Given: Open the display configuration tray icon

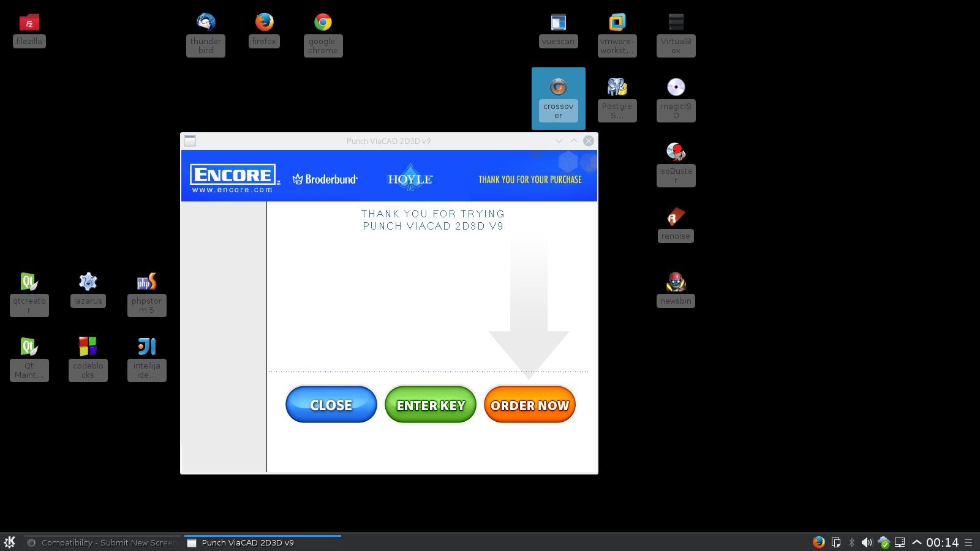Looking at the screenshot, I should (900, 542).
